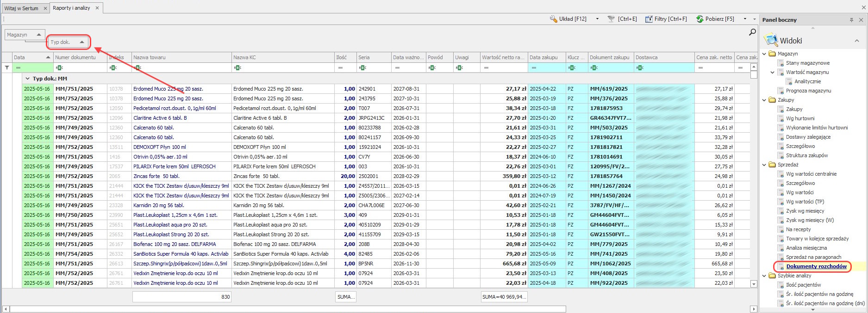The width and height of the screenshot is (868, 313).
Task: Click the Widoki views icon
Action: (771, 40)
